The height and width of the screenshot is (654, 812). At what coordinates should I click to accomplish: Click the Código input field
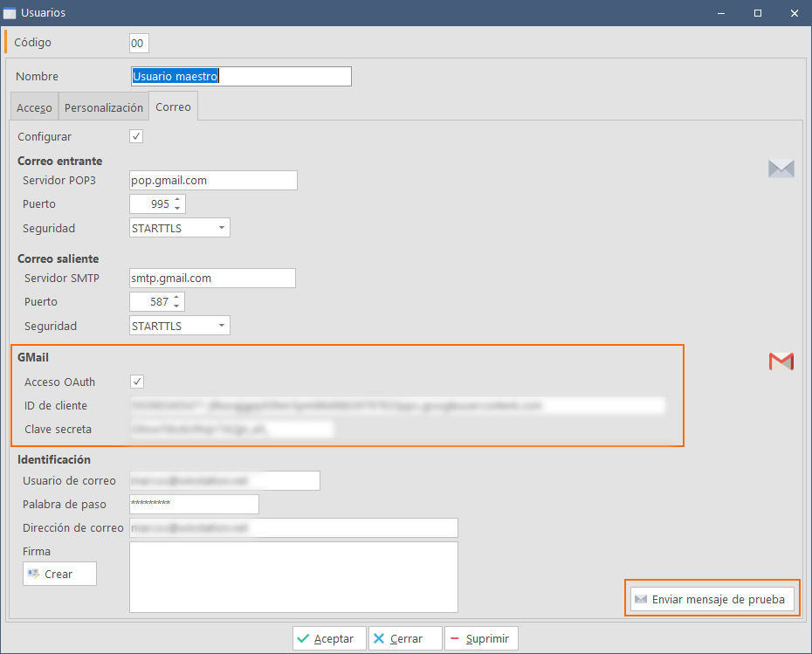140,44
